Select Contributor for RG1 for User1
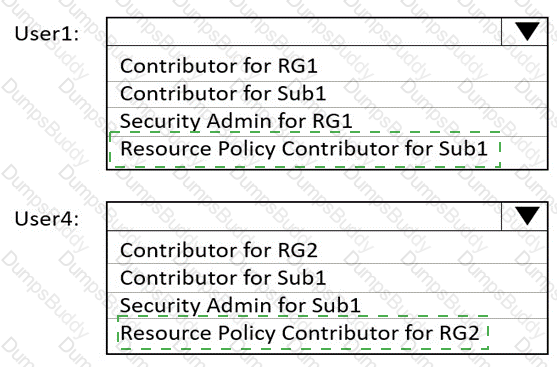This screenshot has height=367, width=557. point(327,66)
